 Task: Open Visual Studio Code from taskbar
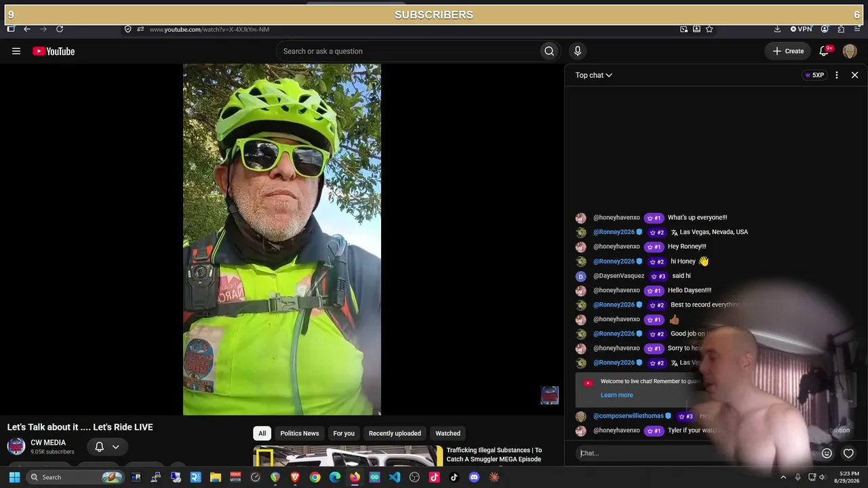395,477
